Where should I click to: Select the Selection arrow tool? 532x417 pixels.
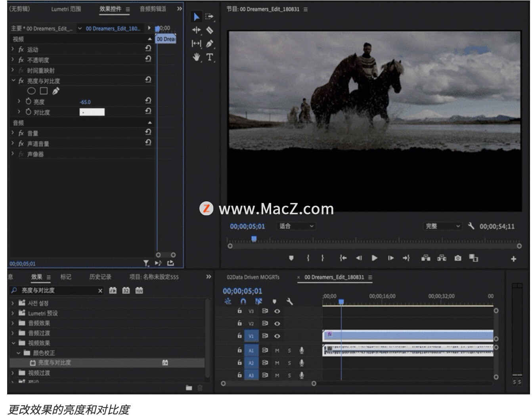click(x=196, y=17)
